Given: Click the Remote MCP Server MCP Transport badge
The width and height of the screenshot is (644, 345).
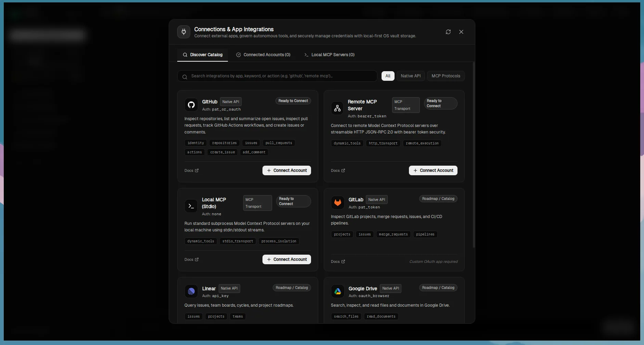Looking at the screenshot, I should pyautogui.click(x=406, y=105).
